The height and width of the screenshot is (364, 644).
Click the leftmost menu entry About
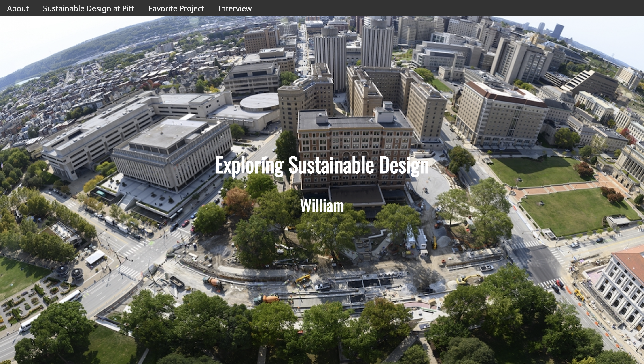17,8
